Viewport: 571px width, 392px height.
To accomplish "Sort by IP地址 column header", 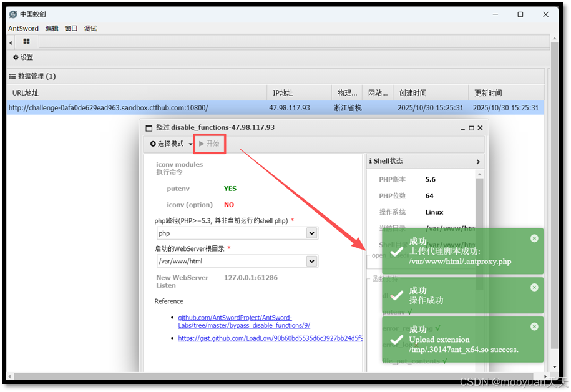I will (300, 93).
